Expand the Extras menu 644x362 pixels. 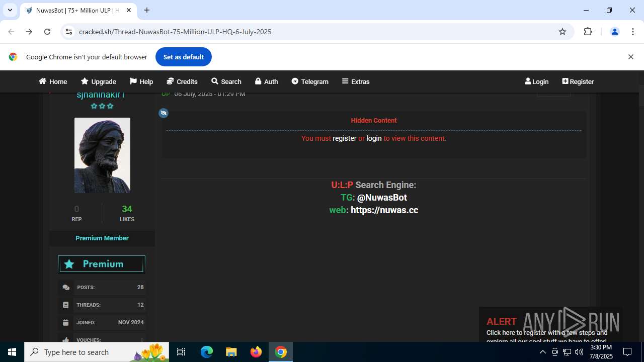(x=356, y=81)
